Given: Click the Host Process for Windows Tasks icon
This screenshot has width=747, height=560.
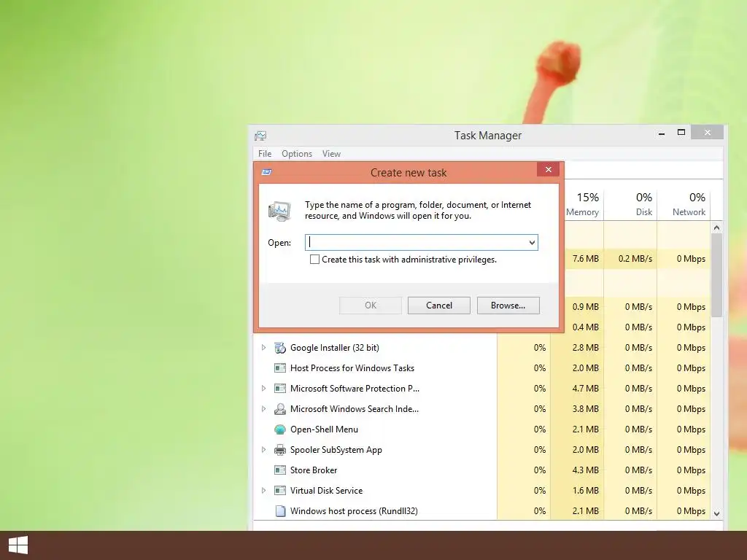Looking at the screenshot, I should (x=280, y=368).
